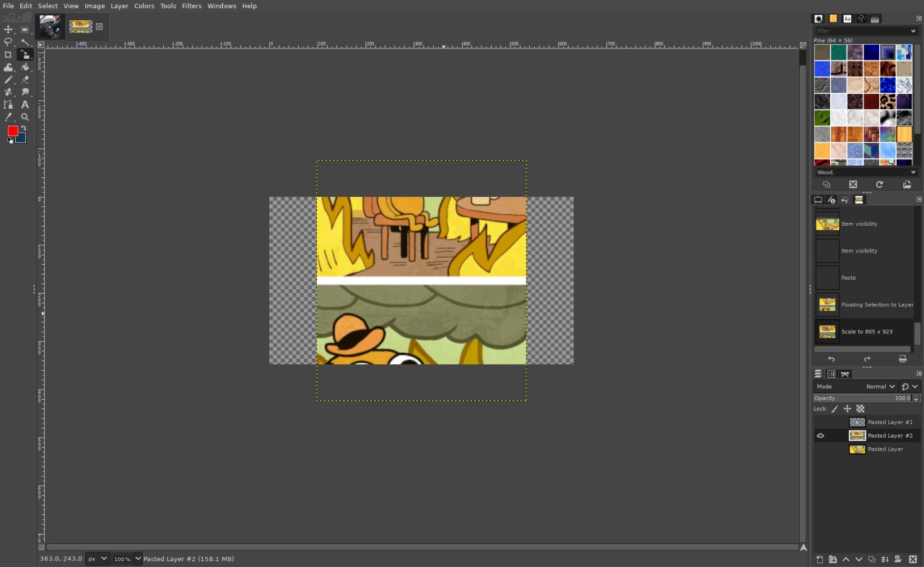924x567 pixels.
Task: Select the leopard print pattern
Action: [x=888, y=102]
